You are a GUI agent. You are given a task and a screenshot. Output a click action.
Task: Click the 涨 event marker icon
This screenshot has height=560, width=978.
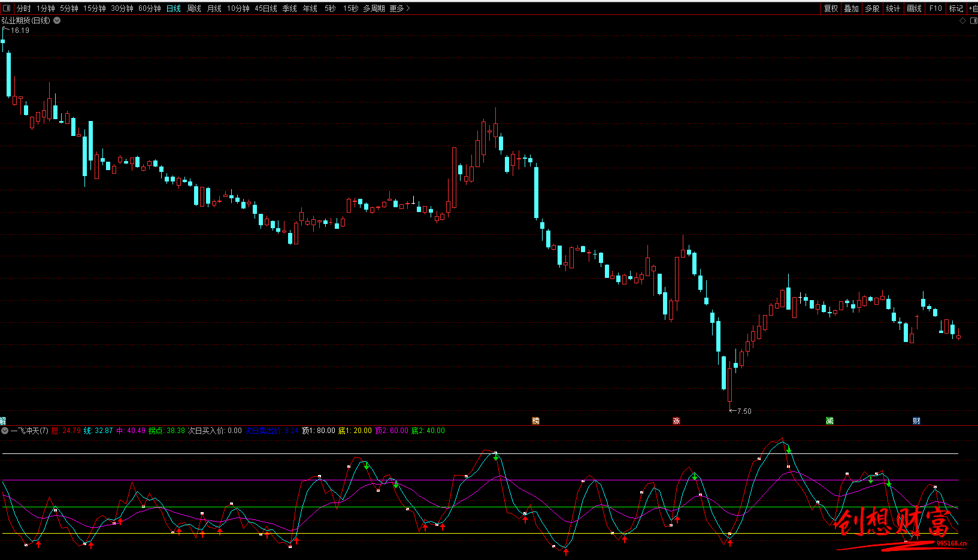tap(676, 421)
